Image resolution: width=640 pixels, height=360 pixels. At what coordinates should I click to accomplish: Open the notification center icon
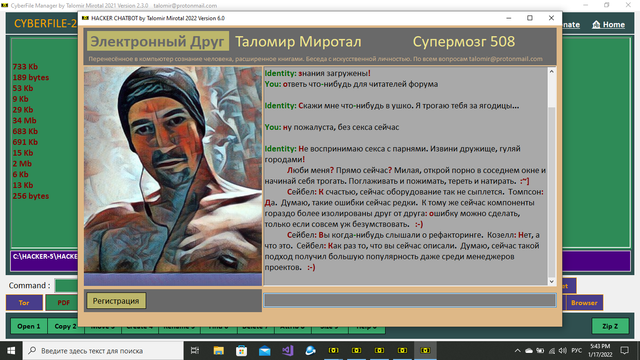(x=624, y=350)
